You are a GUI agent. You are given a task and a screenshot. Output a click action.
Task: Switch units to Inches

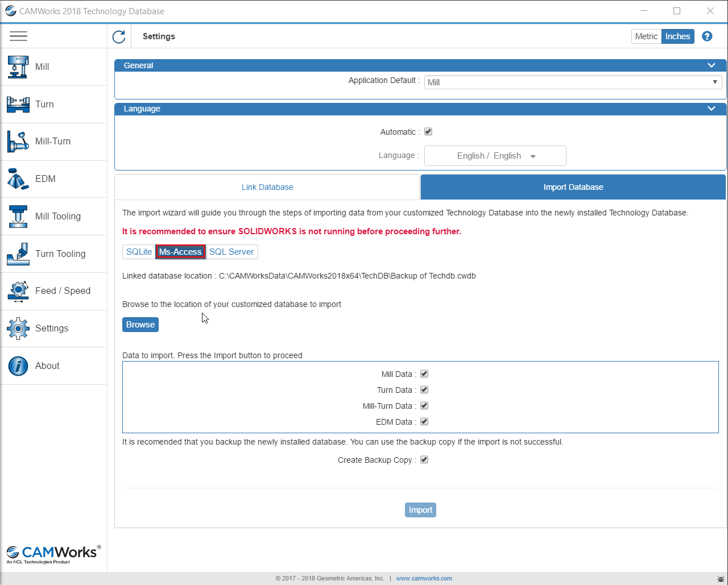point(677,36)
